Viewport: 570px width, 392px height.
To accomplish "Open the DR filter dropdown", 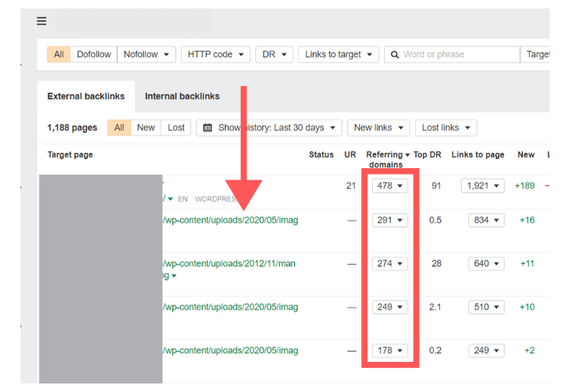I will pos(274,54).
